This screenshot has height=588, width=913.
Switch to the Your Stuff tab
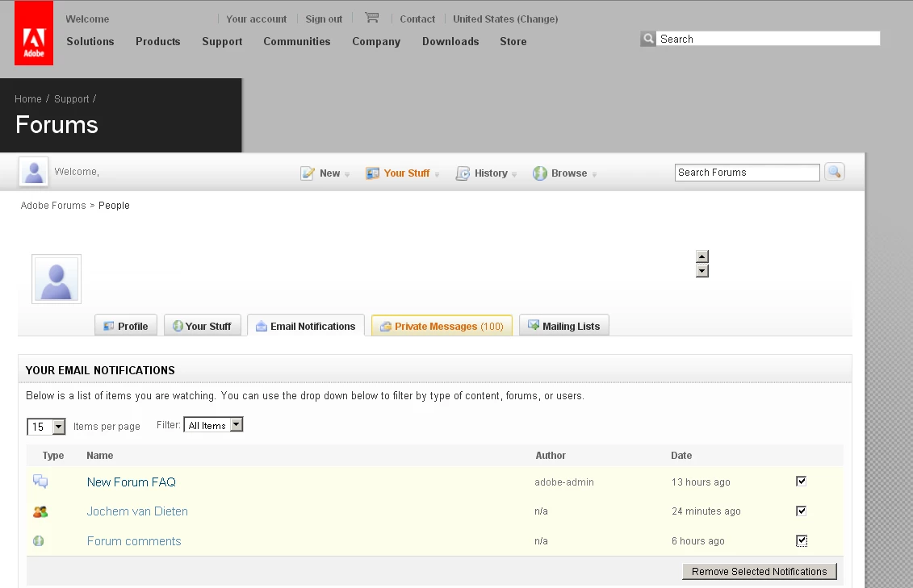(x=202, y=326)
